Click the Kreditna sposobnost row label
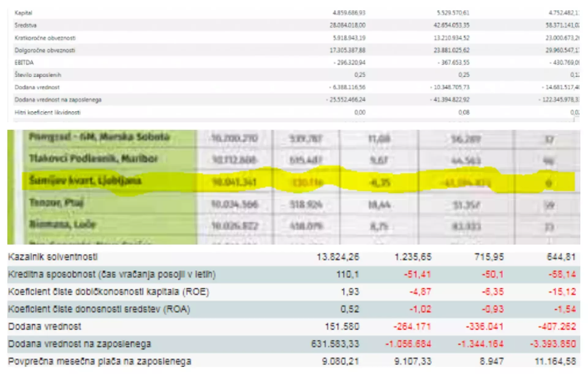This screenshot has height=374, width=588. pyautogui.click(x=112, y=274)
